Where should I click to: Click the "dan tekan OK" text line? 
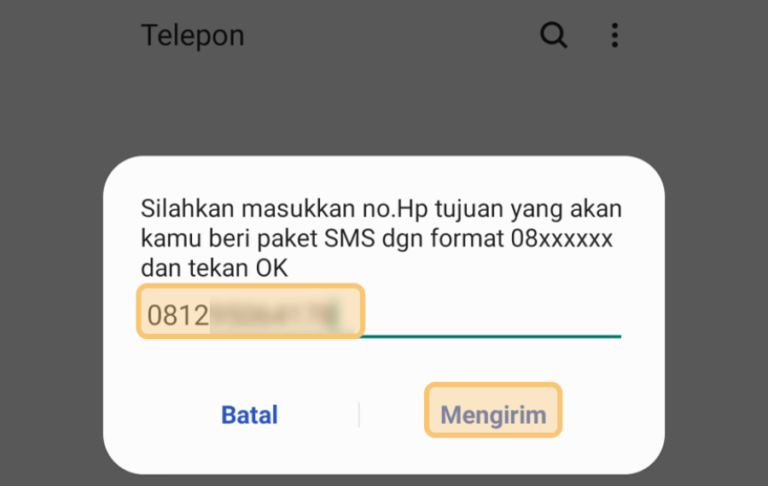coord(214,268)
